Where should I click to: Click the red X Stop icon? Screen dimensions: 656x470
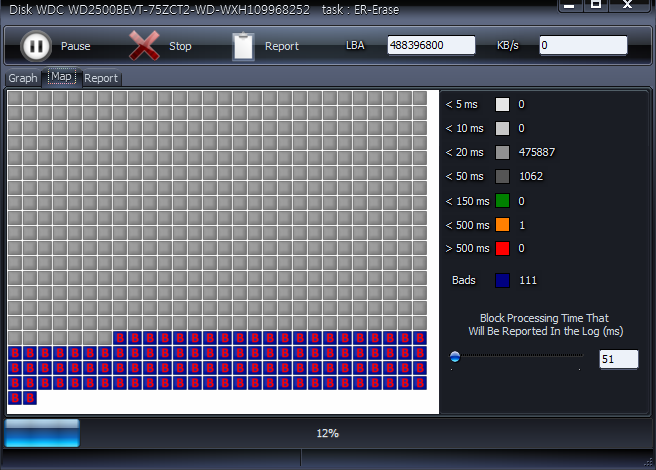pos(144,46)
